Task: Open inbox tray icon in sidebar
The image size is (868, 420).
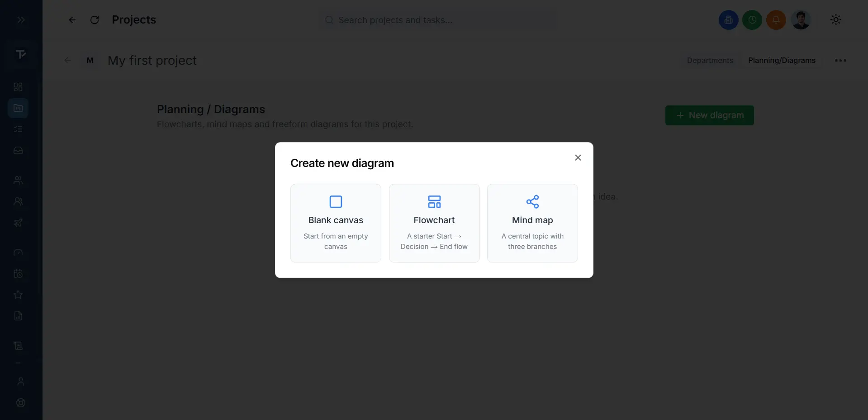Action: pos(18,150)
